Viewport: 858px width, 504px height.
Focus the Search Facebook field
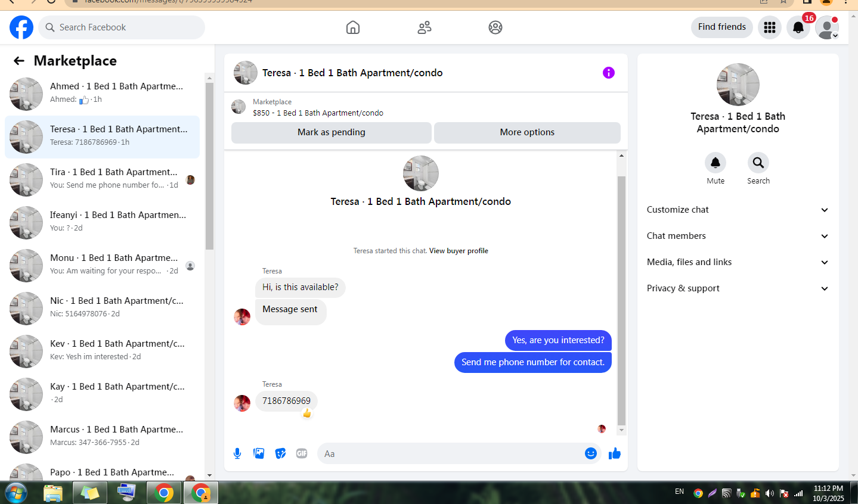(122, 27)
